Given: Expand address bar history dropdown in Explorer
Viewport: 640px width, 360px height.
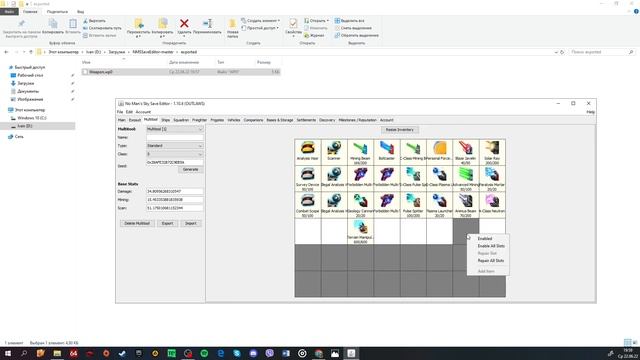Looking at the screenshot, I should (x=556, y=52).
